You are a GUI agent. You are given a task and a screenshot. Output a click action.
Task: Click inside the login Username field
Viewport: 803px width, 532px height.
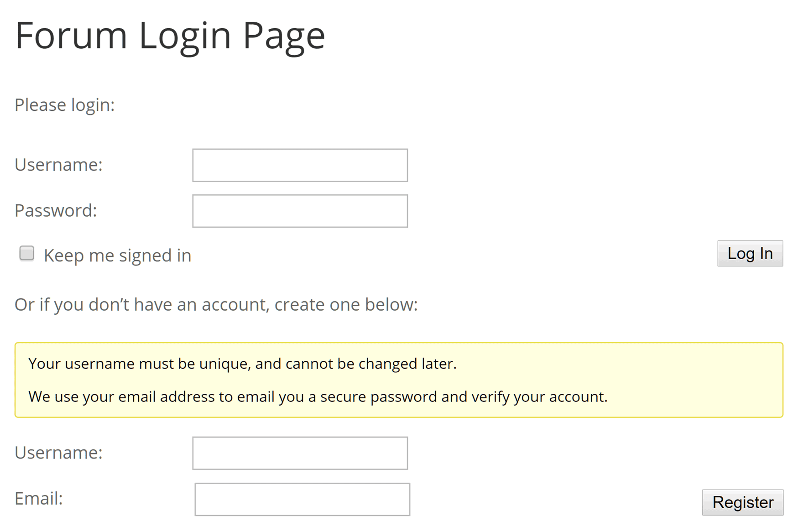(299, 165)
